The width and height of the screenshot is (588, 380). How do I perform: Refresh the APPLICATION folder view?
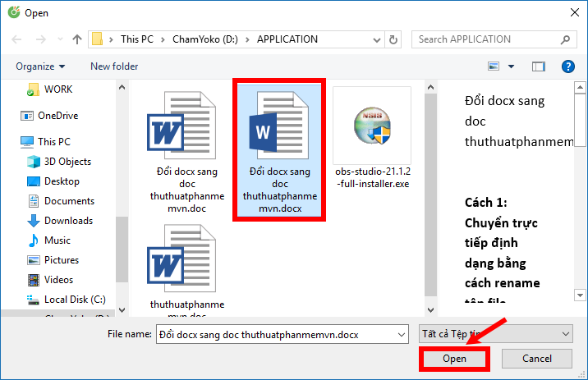tap(393, 39)
